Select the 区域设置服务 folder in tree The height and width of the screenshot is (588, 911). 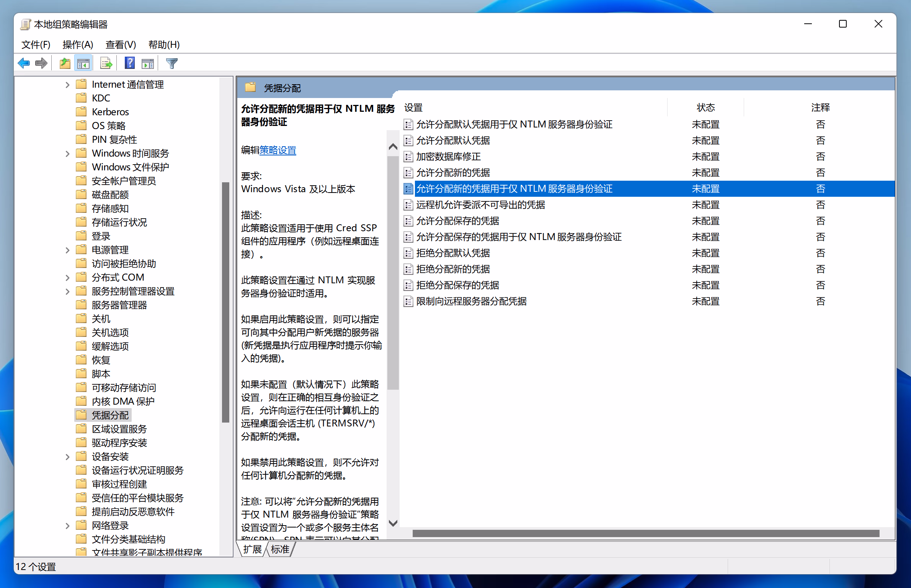pos(119,429)
